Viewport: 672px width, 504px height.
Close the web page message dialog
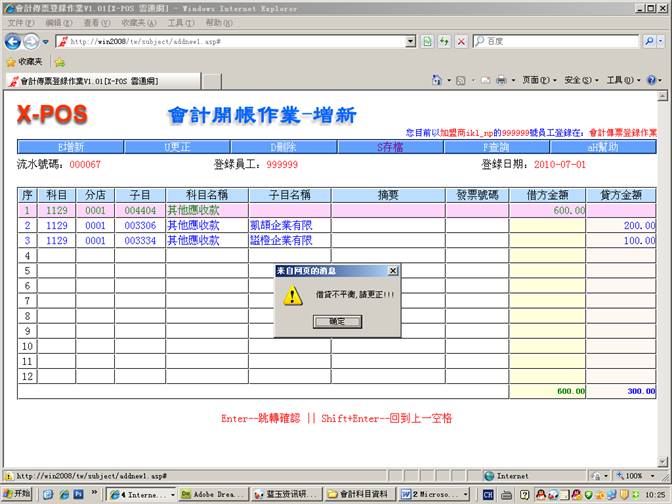392,271
